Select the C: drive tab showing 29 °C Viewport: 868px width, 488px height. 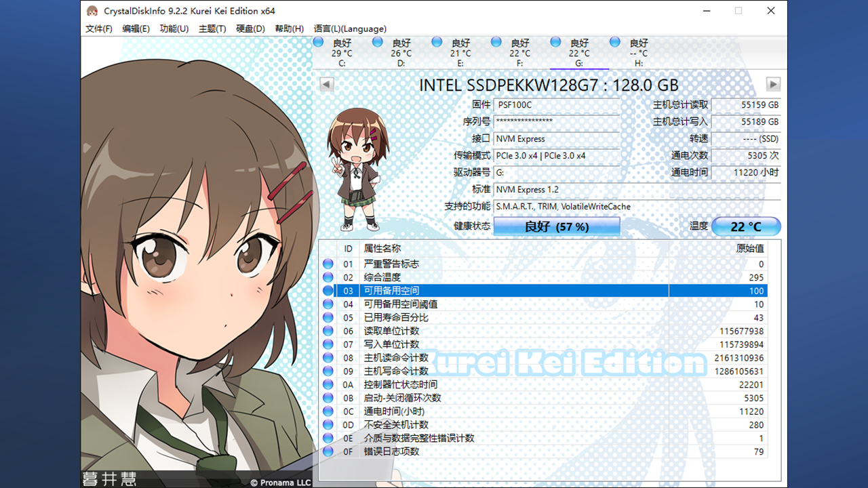(x=342, y=53)
